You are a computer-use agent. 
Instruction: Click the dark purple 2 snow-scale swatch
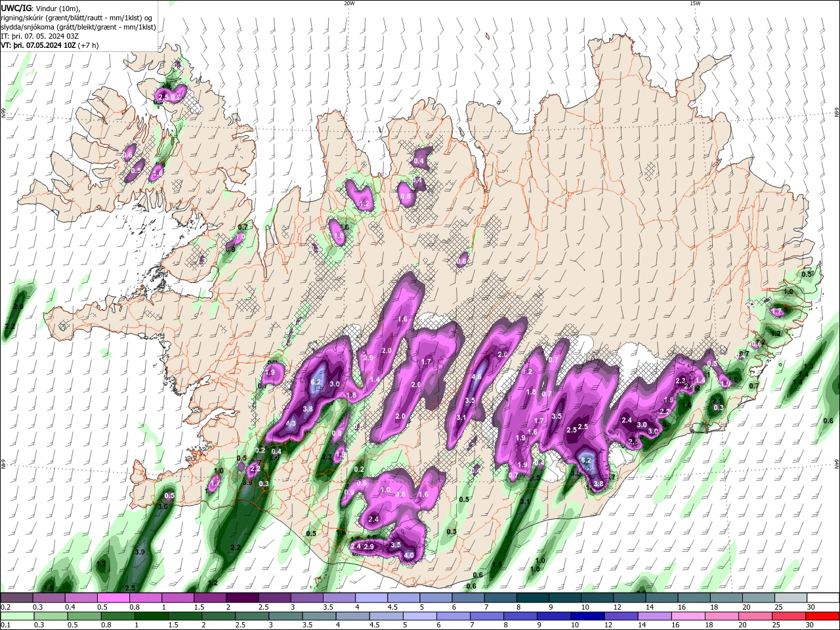[243, 598]
